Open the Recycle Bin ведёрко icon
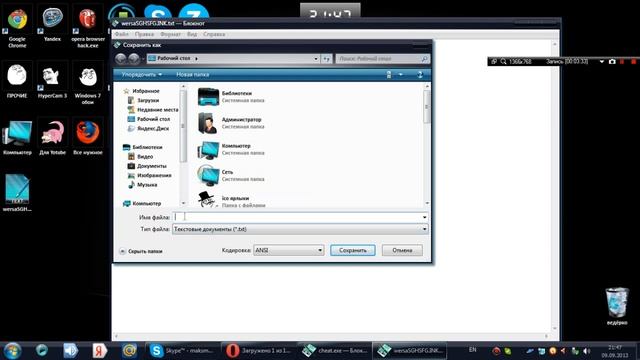640x360 pixels. 617,306
